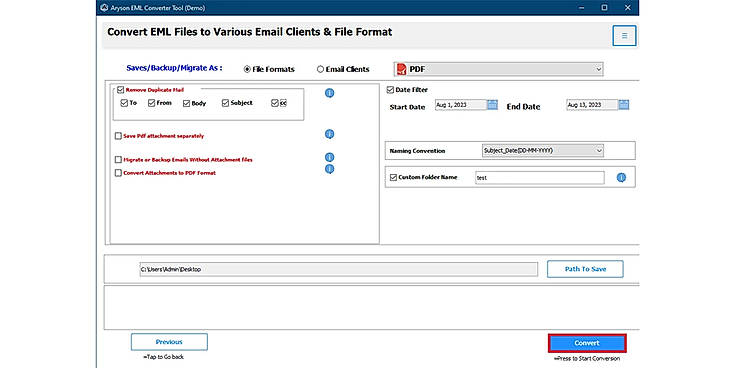Click the End Date label
The height and width of the screenshot is (368, 736).
coord(523,107)
